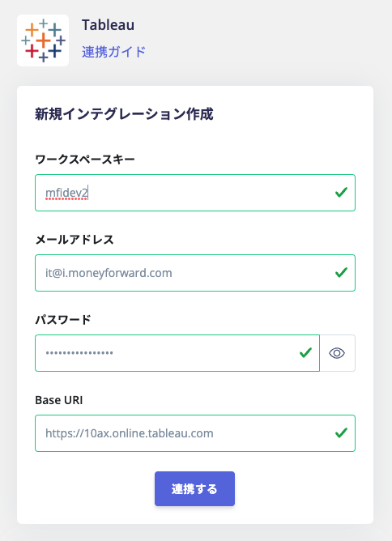
Task: Click the green checkmark in Base URI field
Action: coord(341,432)
